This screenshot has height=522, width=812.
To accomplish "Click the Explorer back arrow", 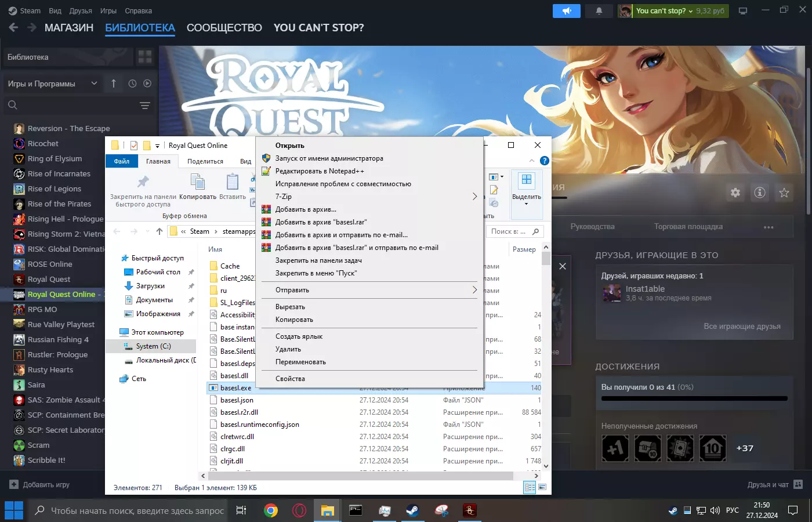I will pos(117,231).
